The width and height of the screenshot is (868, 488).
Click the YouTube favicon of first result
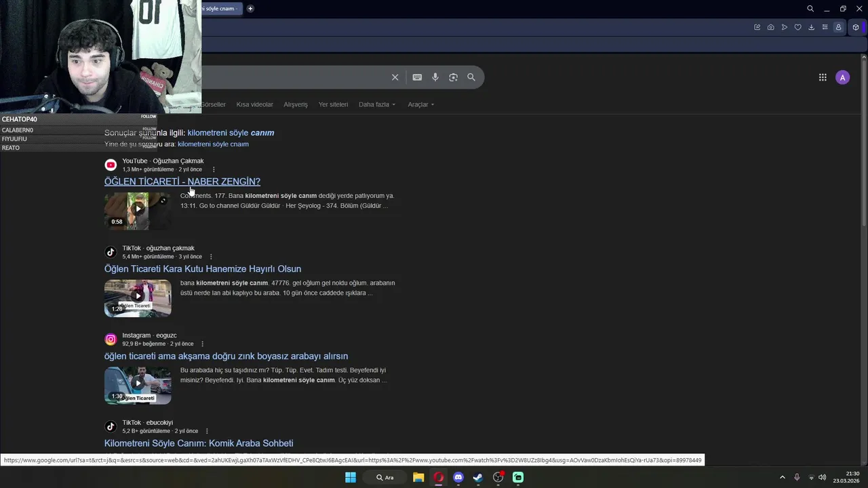pyautogui.click(x=111, y=165)
